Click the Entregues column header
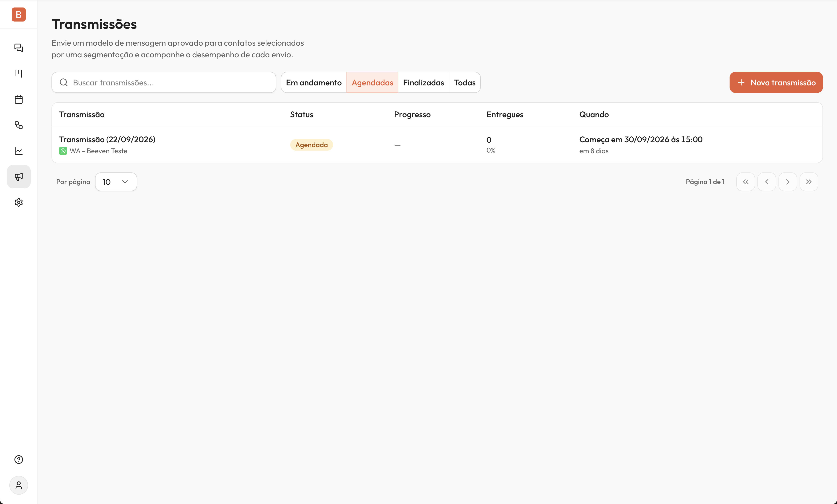Image resolution: width=837 pixels, height=504 pixels. coord(505,114)
